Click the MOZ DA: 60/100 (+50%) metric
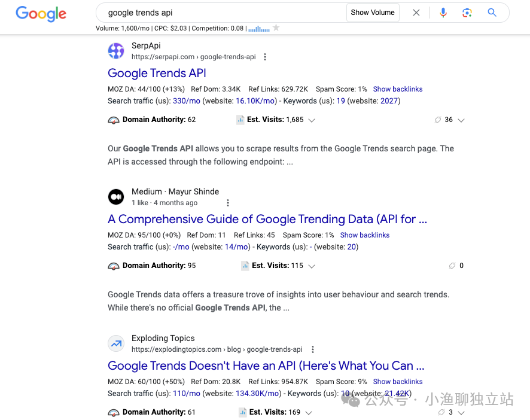Viewport: 530px width, 420px height. coord(147,382)
